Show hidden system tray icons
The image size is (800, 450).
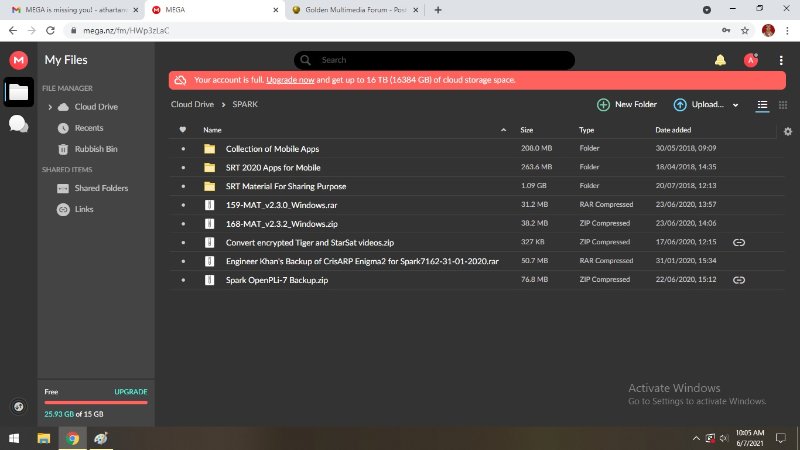[x=696, y=438]
